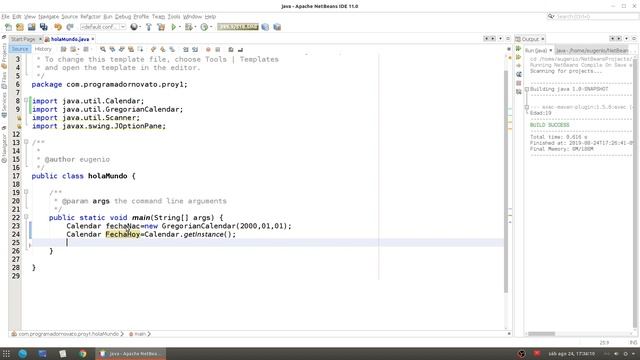Open the Tools menu

pyautogui.click(x=174, y=17)
